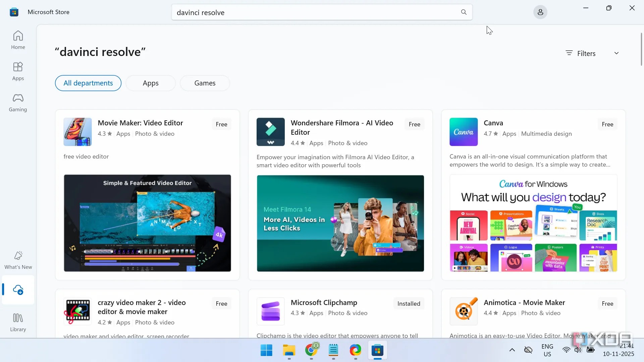Click the Wondershare Filmora app icon
The width and height of the screenshot is (644, 362).
(x=270, y=132)
